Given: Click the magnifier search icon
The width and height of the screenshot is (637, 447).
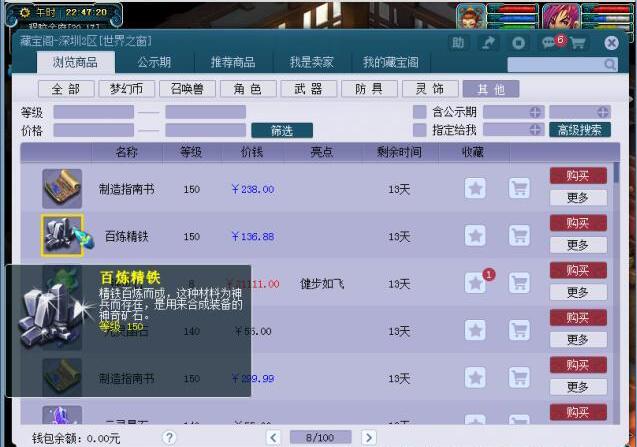Looking at the screenshot, I should click(x=610, y=64).
